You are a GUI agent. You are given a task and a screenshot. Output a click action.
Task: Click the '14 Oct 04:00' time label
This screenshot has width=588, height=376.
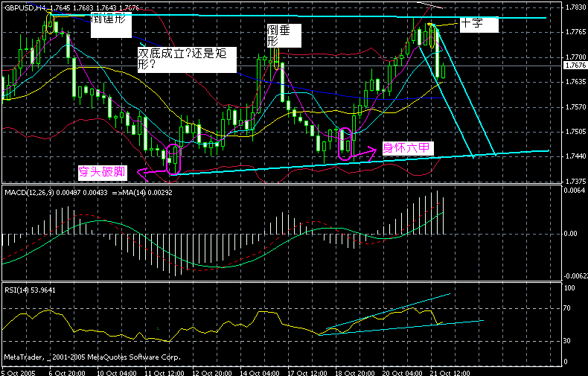[260, 373]
